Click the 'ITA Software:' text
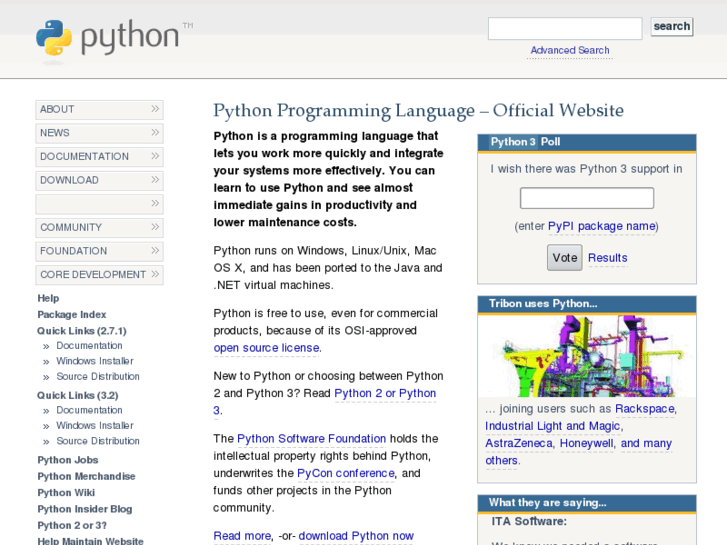Screen dimensions: 727x545 click(529, 521)
